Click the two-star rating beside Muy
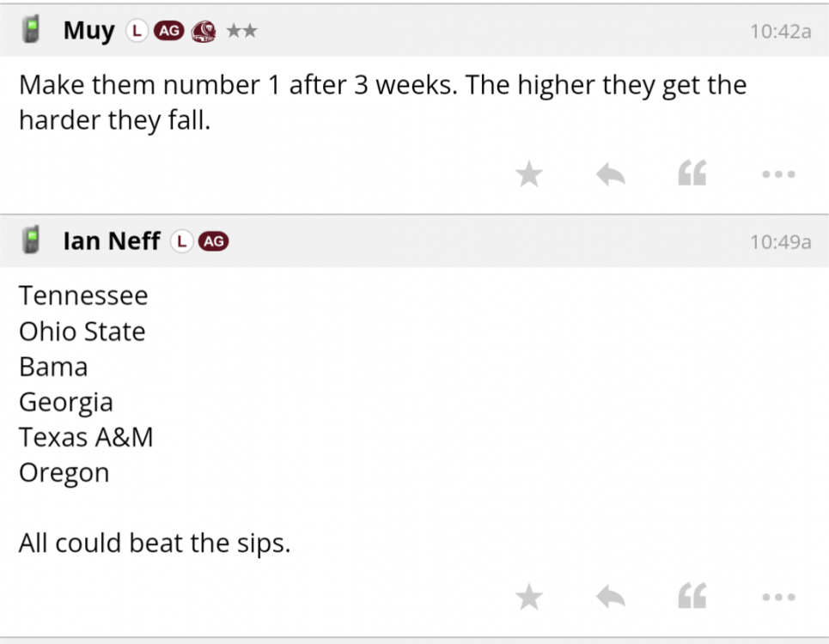The width and height of the screenshot is (829, 644). pos(241,31)
